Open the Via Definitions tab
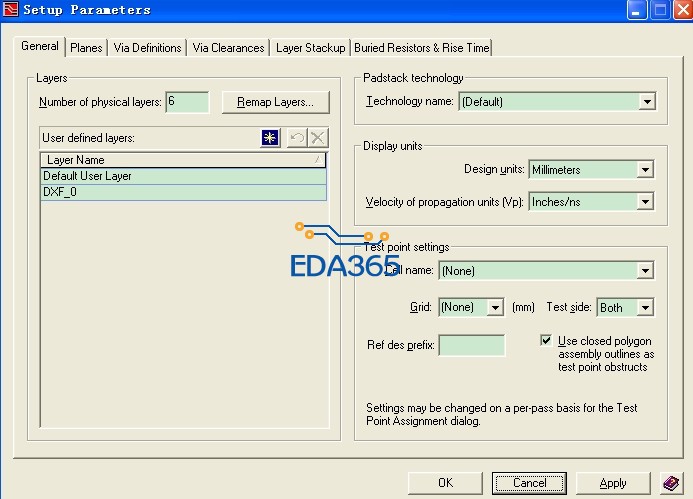 point(147,48)
